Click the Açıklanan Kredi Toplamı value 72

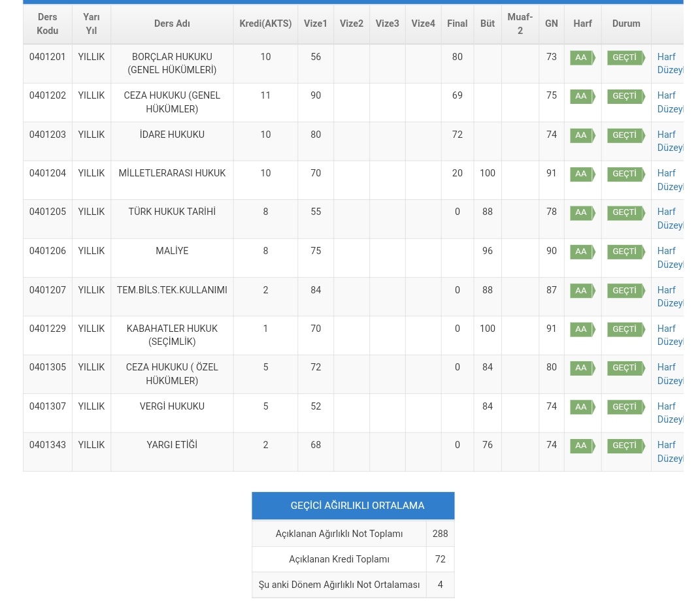[x=440, y=559]
